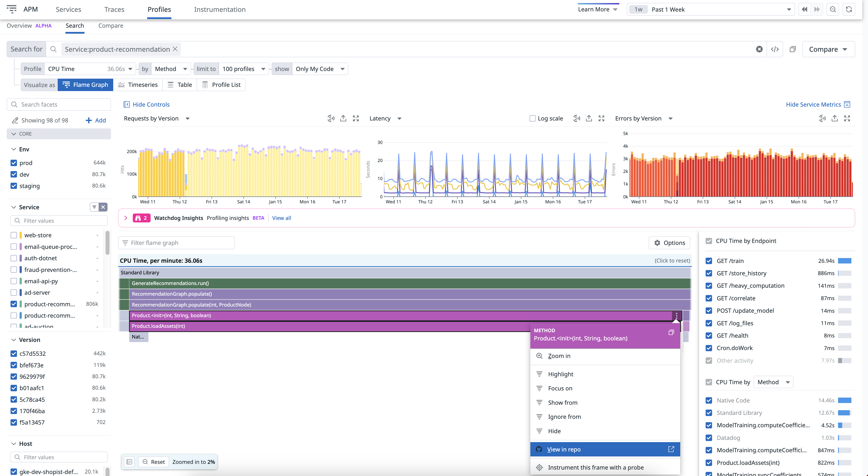Image resolution: width=868 pixels, height=476 pixels.
Task: Click the refresh icon in the top bar
Action: tap(849, 9)
